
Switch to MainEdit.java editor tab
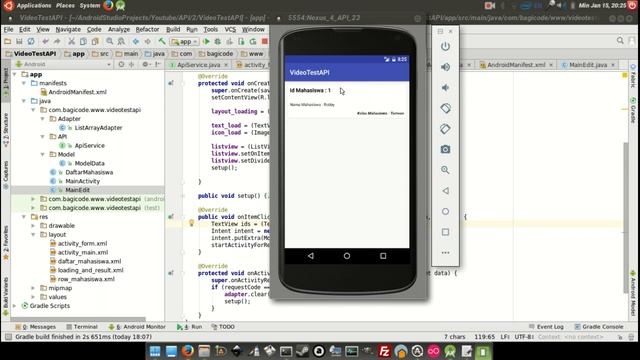click(588, 65)
